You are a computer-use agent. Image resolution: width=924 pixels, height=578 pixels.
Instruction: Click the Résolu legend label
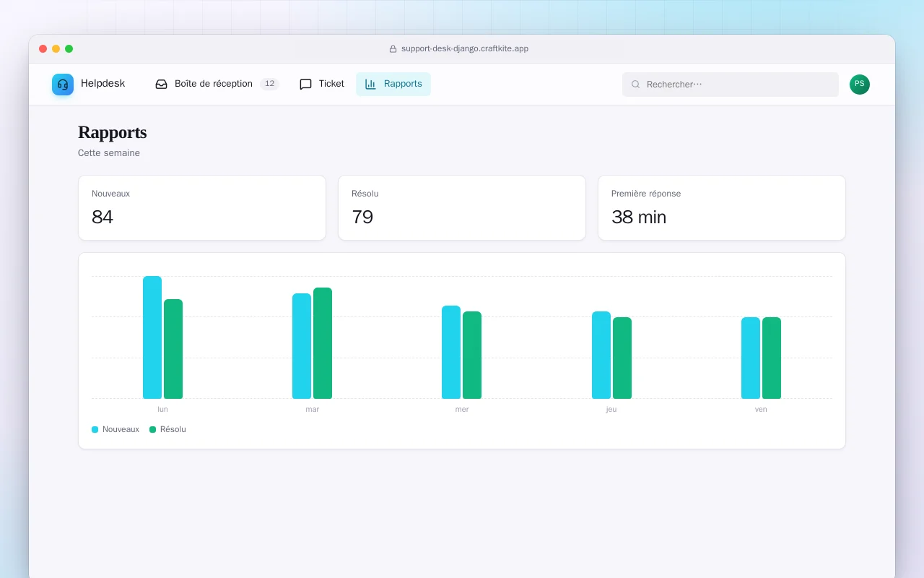click(x=173, y=429)
